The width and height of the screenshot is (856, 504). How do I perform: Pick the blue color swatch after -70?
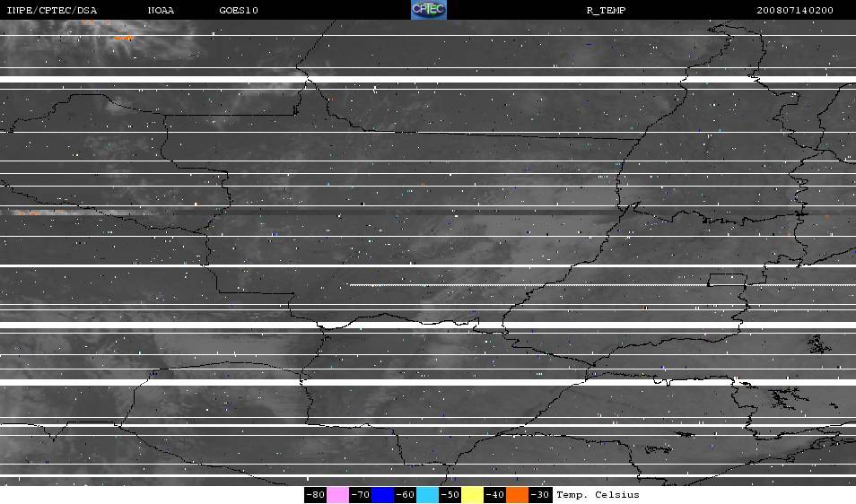pyautogui.click(x=383, y=495)
